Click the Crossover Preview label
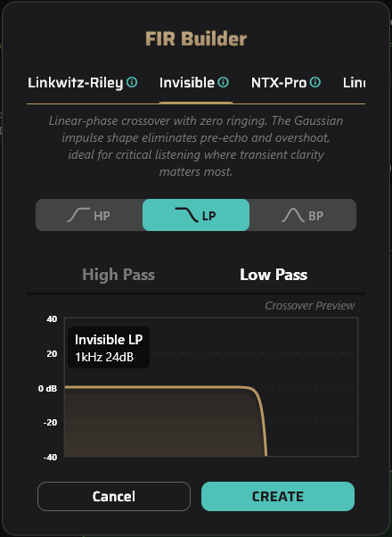This screenshot has width=392, height=537. pyautogui.click(x=310, y=305)
